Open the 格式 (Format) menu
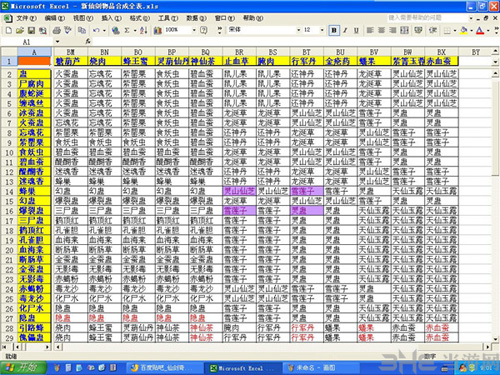Viewport: 500px width, 375px height. [x=140, y=18]
